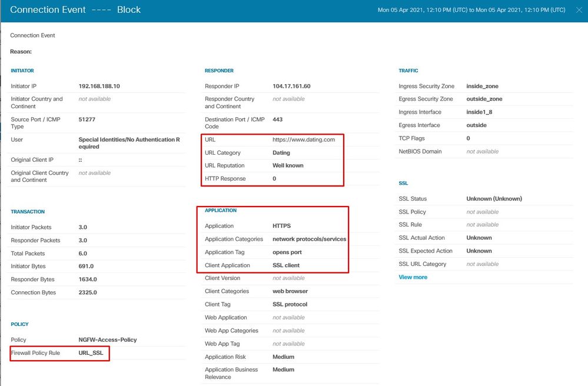Click the INITIATOR section heading
Image resolution: width=588 pixels, height=386 pixels.
tap(22, 71)
